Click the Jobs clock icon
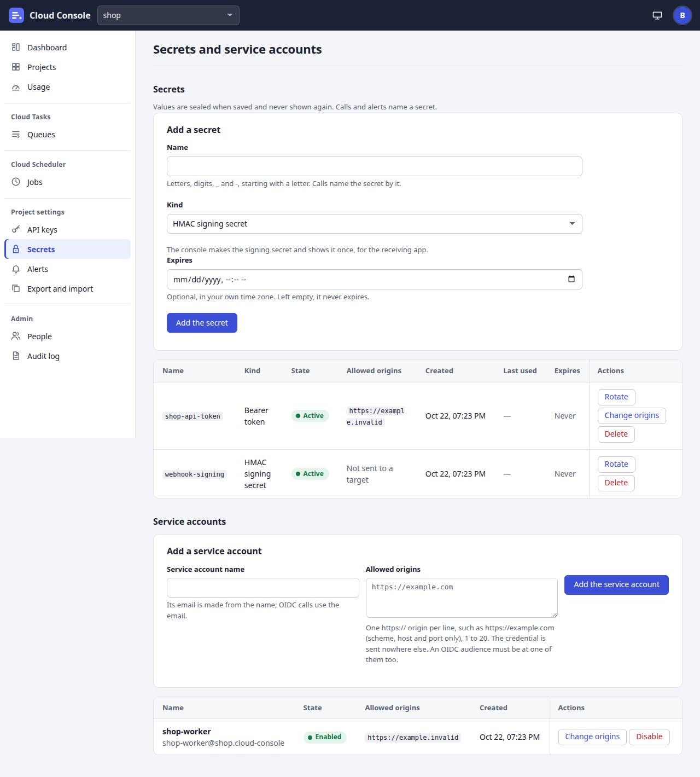Image resolution: width=700 pixels, height=777 pixels. tap(16, 182)
